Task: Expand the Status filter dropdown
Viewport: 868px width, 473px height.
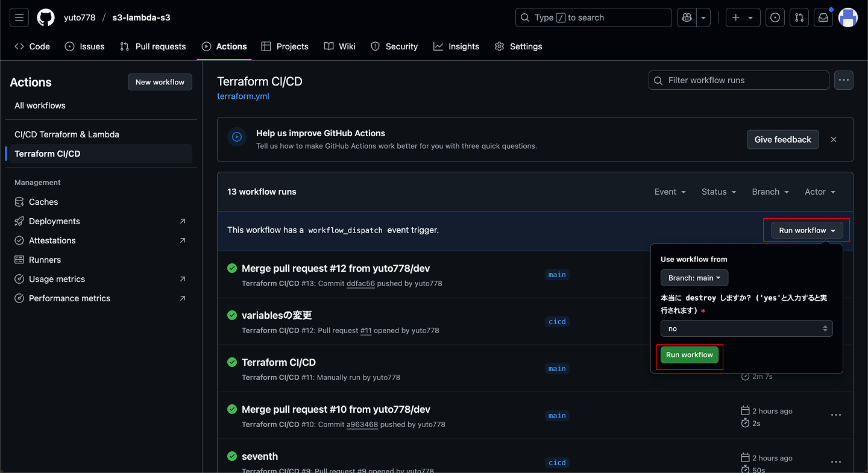Action: (x=719, y=192)
